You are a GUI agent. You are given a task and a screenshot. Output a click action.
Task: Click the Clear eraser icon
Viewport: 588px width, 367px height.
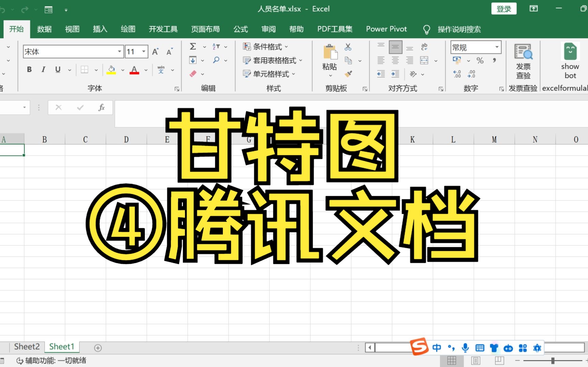click(193, 74)
